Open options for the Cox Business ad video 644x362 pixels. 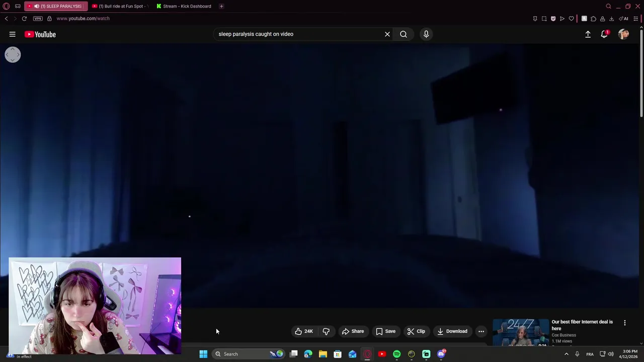625,323
